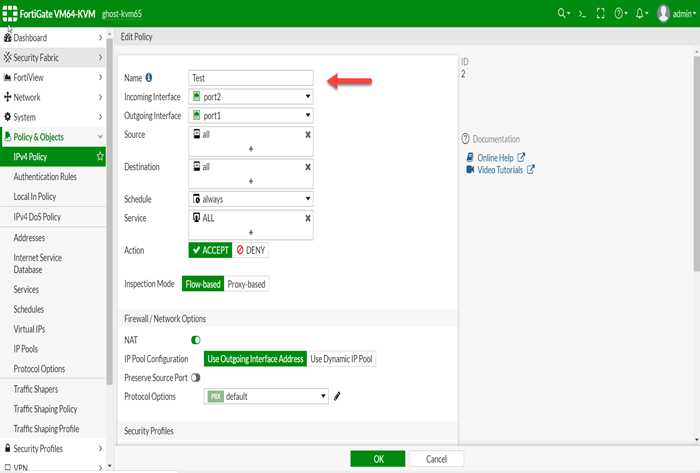Add Destination entry with plus icon
The height and width of the screenshot is (473, 700).
pos(250,180)
